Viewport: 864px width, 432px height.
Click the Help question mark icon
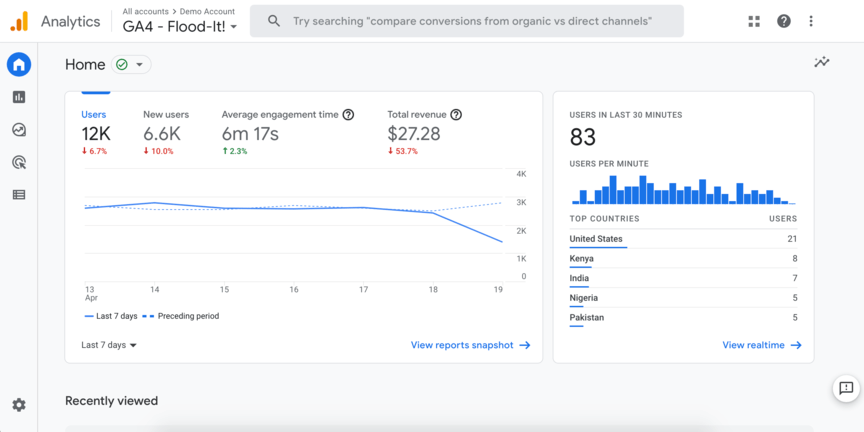[784, 21]
